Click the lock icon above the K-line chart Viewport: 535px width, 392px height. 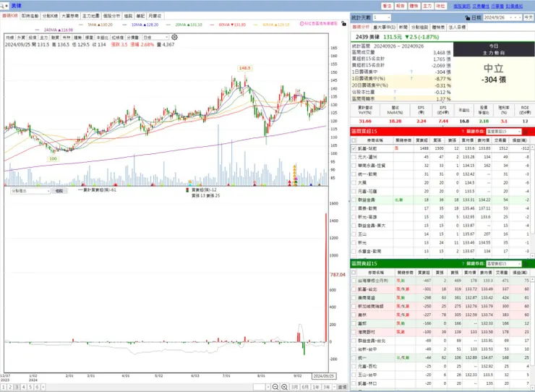(343, 24)
